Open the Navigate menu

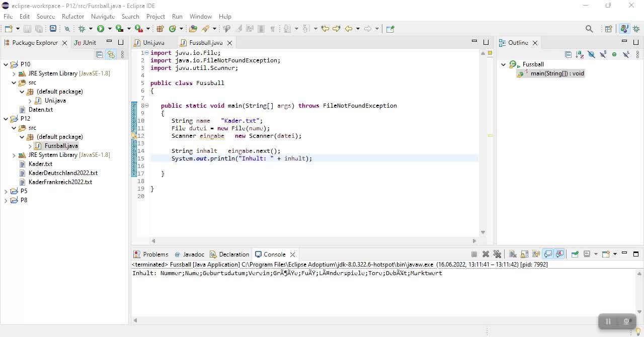[x=103, y=17]
